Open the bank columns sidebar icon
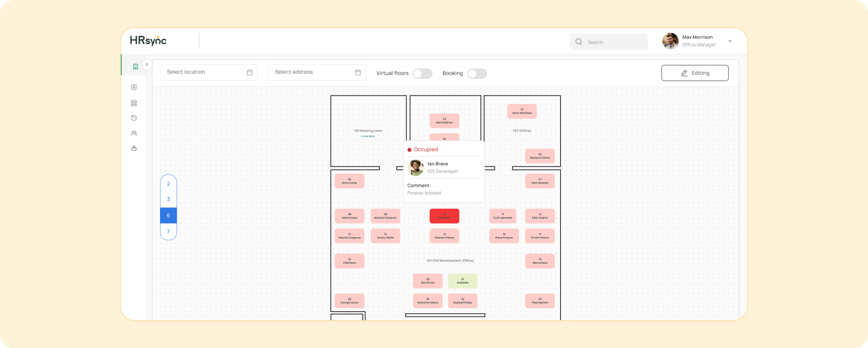Image resolution: width=868 pixels, height=348 pixels. tap(134, 103)
